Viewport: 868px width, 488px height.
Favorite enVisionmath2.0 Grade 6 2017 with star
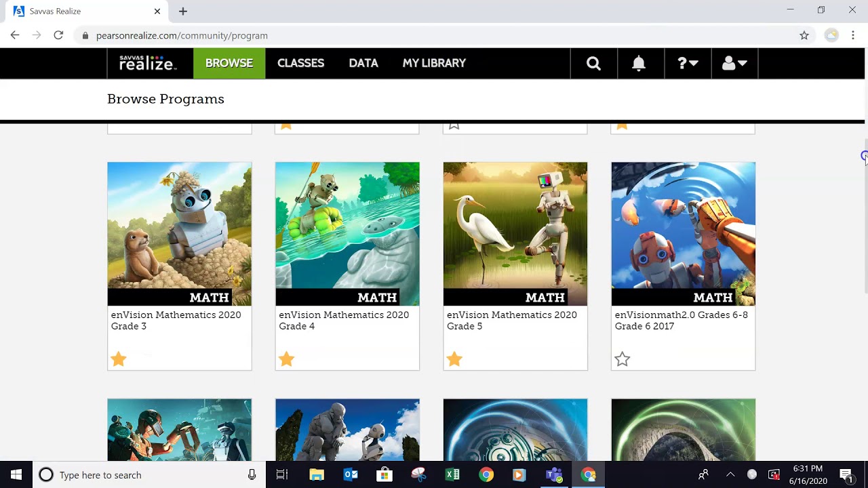coord(623,359)
